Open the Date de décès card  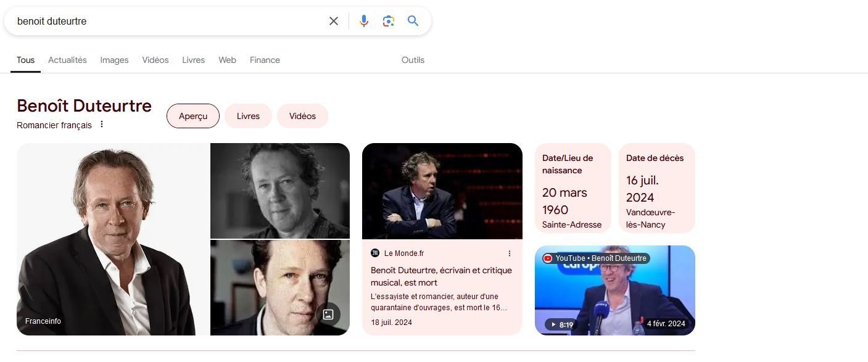click(x=656, y=188)
